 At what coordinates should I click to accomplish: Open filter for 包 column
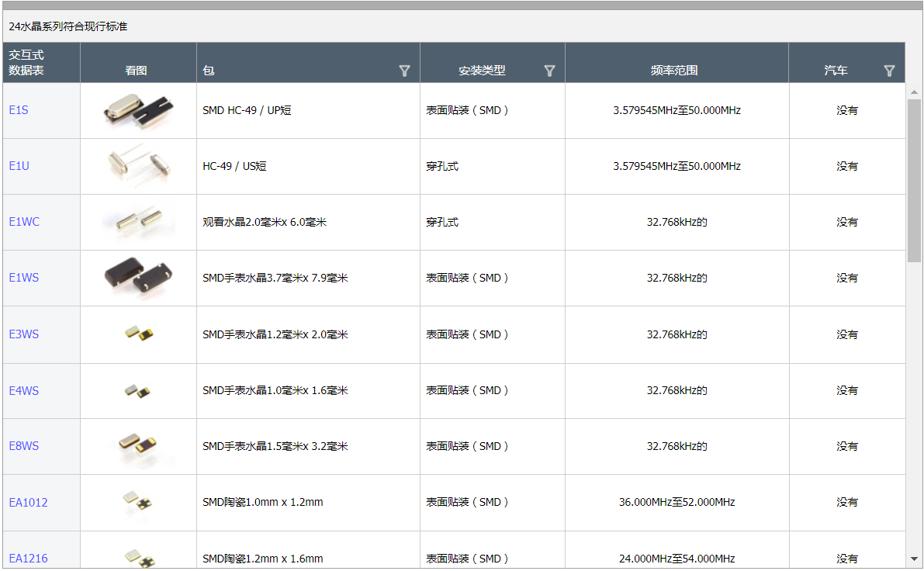click(x=404, y=71)
